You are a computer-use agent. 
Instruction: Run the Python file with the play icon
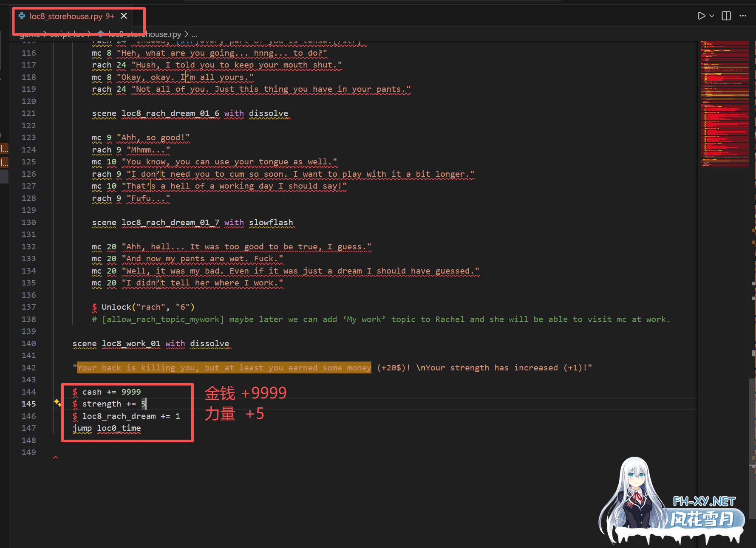point(701,16)
